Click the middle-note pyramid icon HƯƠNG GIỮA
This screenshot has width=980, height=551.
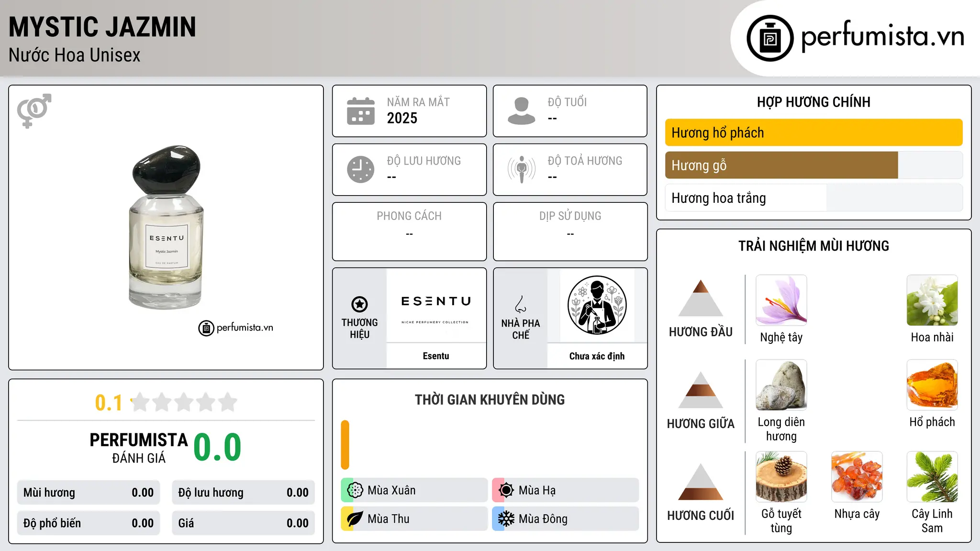[x=701, y=390]
